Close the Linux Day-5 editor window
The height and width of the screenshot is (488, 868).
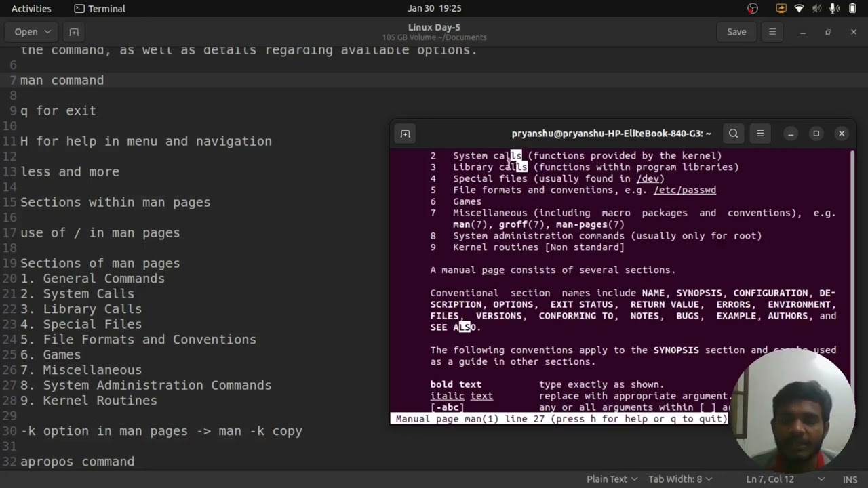(853, 32)
